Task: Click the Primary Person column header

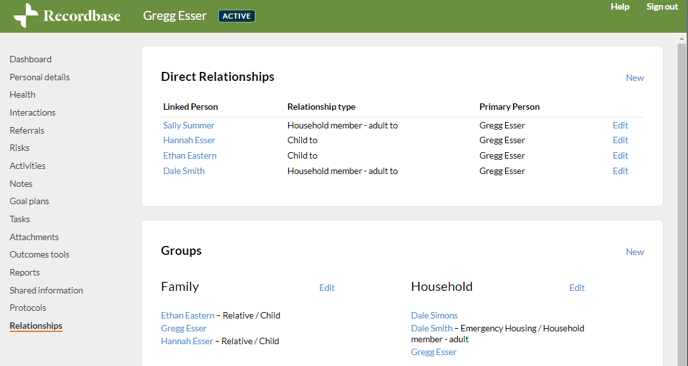Action: [x=509, y=107]
